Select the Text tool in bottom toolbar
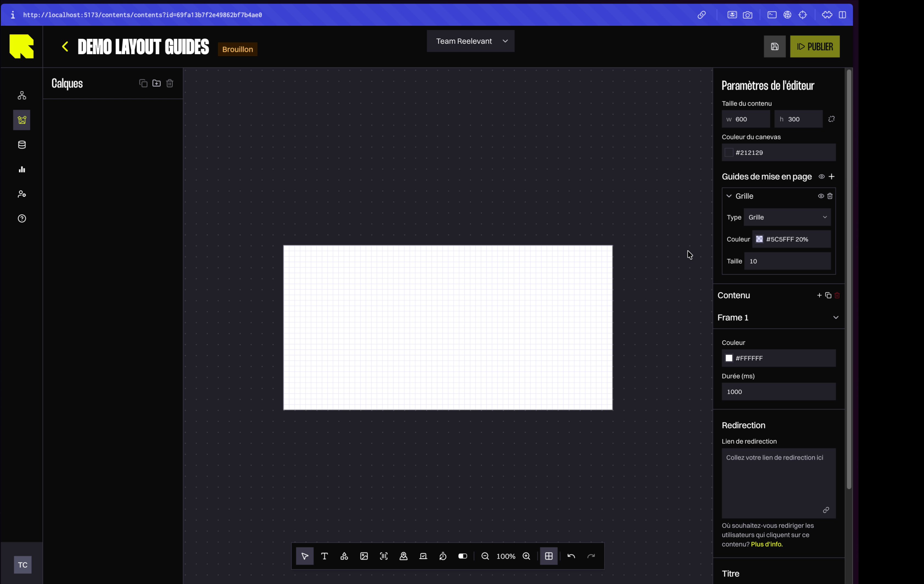The width and height of the screenshot is (924, 584). (325, 556)
